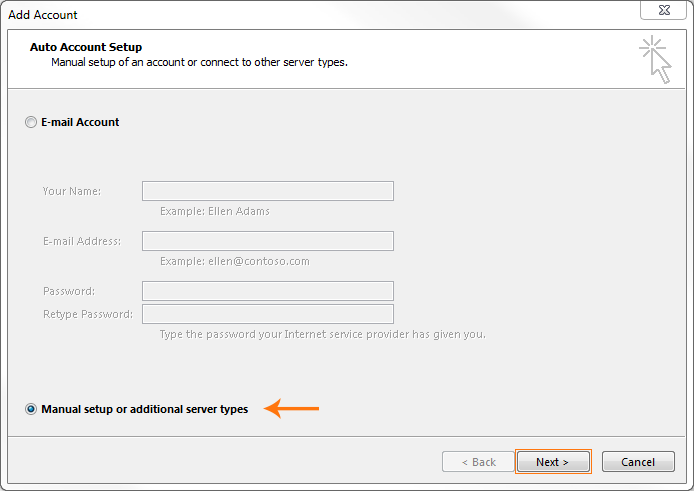This screenshot has height=491, width=694.
Task: Click the Add Account title bar
Action: (x=300, y=14)
